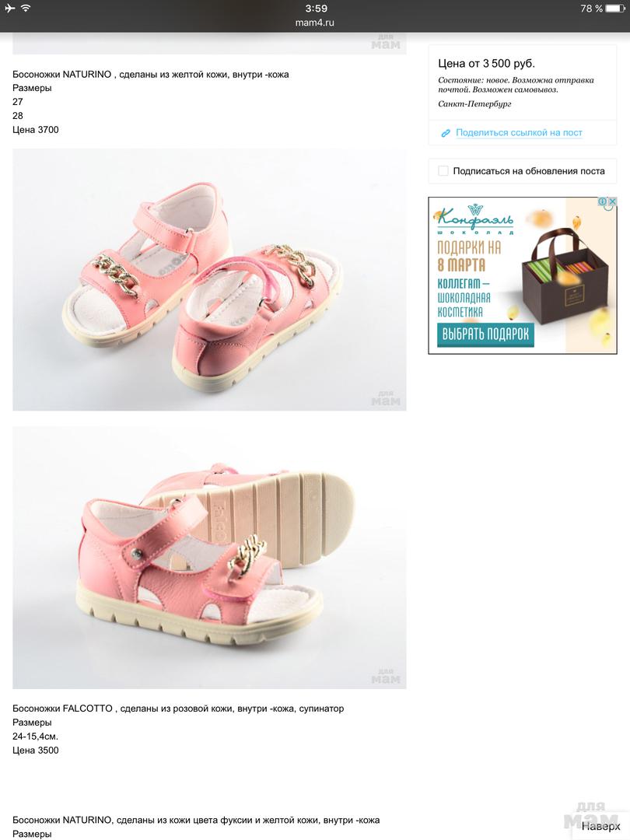Image resolution: width=630 pixels, height=840 pixels.
Task: Tap the battery icon in the status bar
Action: [x=615, y=9]
